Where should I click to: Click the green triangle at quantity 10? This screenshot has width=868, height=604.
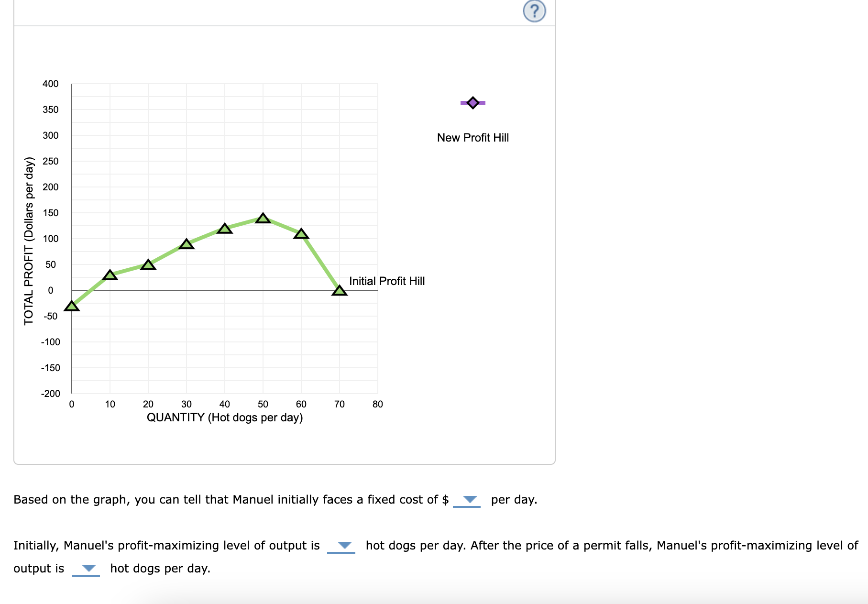coord(110,275)
